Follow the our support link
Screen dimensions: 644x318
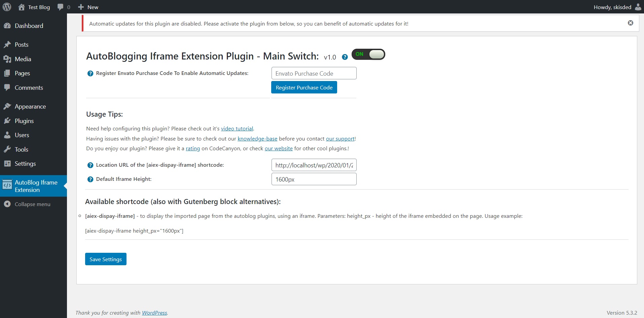340,138
